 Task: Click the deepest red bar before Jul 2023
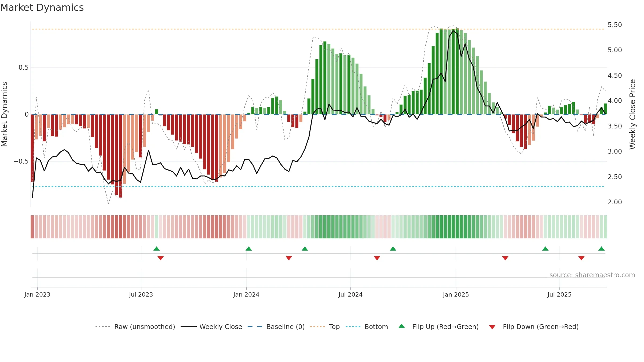click(x=120, y=156)
